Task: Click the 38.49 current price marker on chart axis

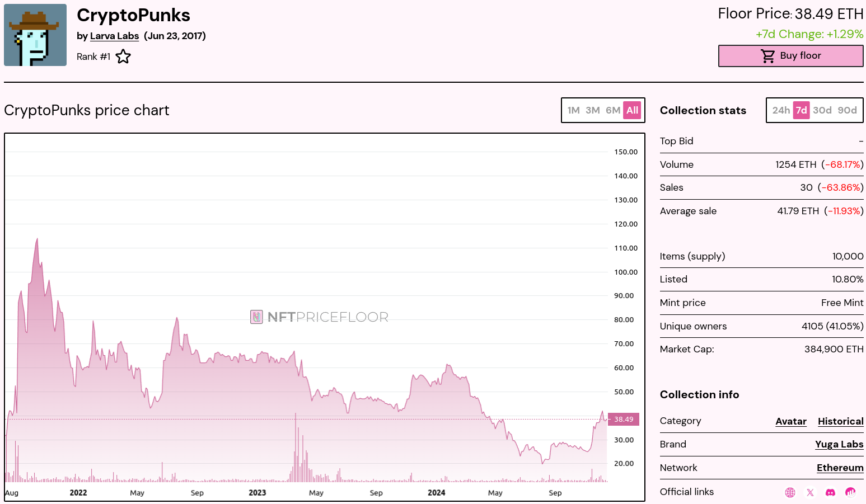Action: coord(624,419)
